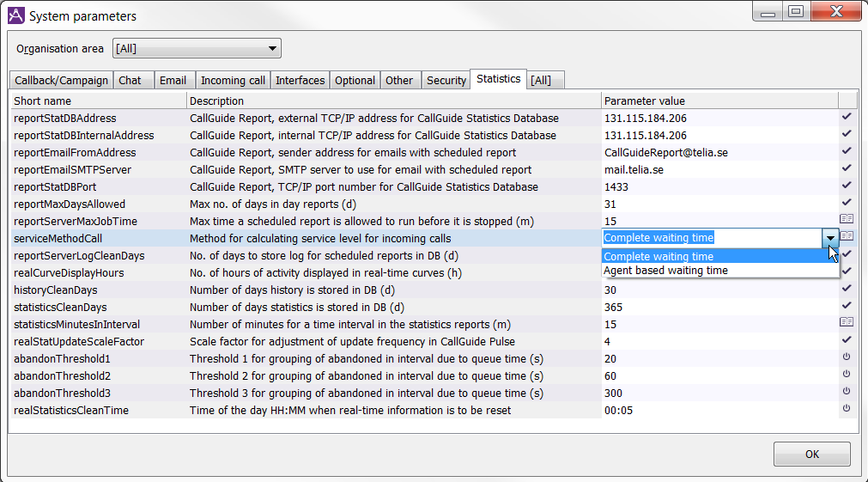Click power icon for realStatisticsCleanTime row
Viewport: 868px width, 482px height.
pos(847,409)
